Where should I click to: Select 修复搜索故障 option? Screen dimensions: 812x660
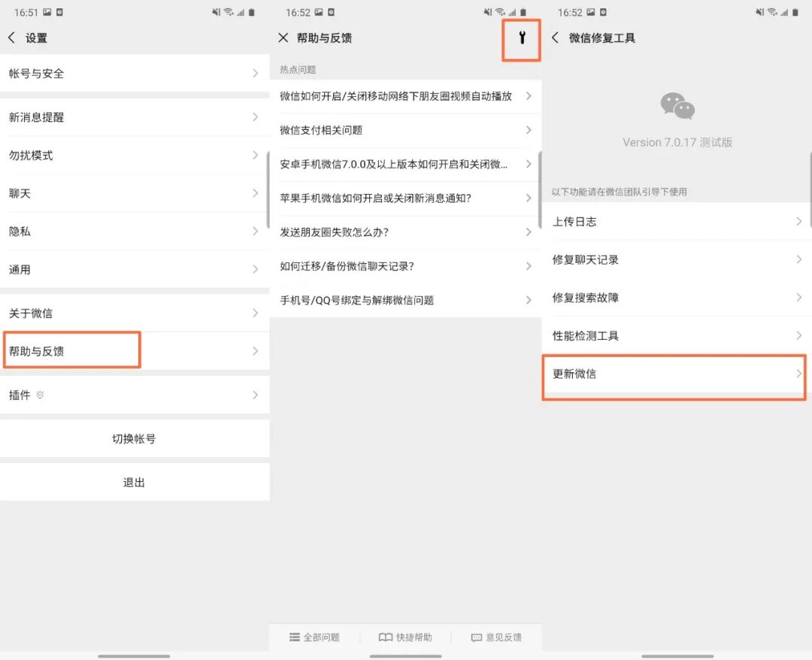coord(677,298)
